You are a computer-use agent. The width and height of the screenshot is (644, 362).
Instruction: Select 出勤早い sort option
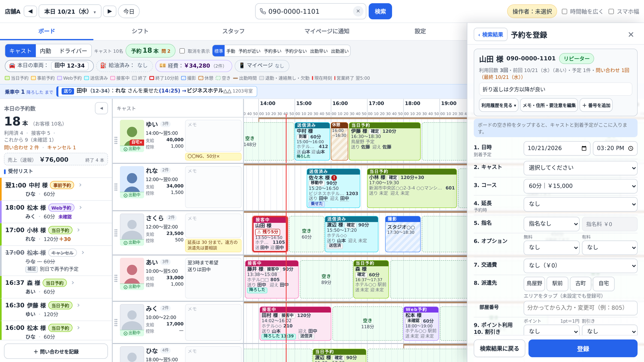pyautogui.click(x=319, y=51)
